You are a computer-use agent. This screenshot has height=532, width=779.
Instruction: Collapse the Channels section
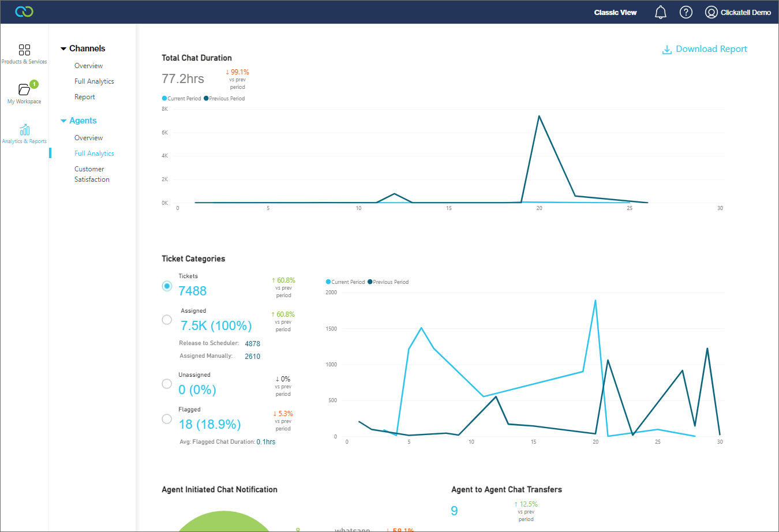(63, 49)
